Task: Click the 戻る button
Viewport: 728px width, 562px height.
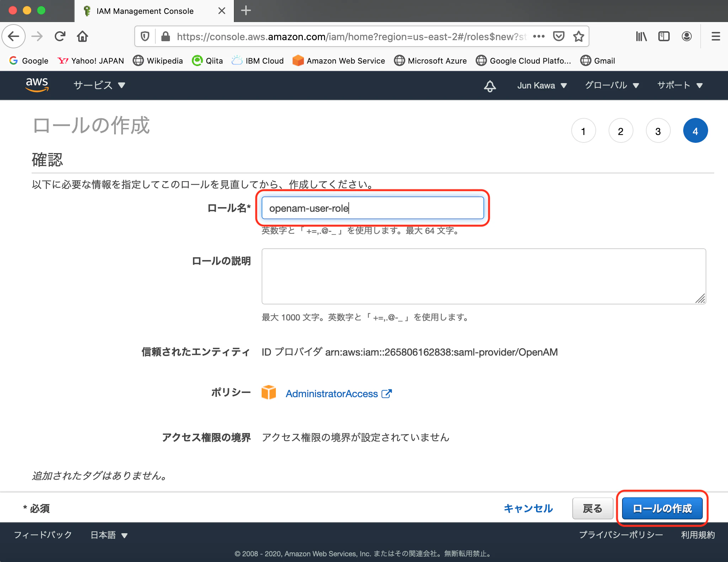Action: (593, 508)
